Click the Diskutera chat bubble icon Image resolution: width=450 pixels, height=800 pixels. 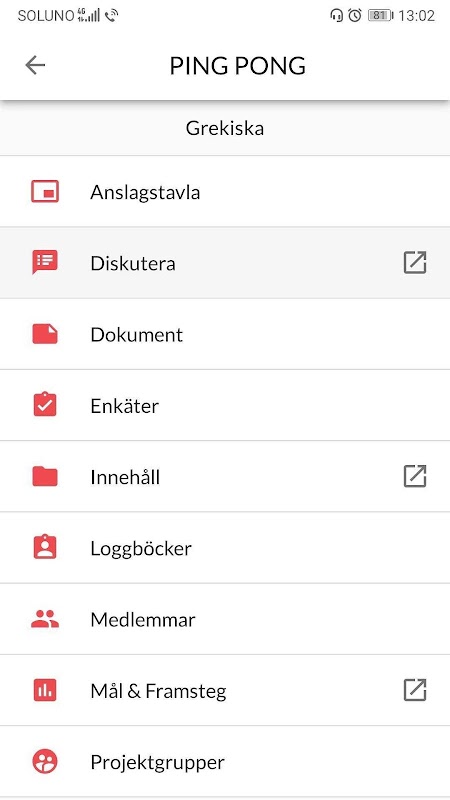pos(45,262)
